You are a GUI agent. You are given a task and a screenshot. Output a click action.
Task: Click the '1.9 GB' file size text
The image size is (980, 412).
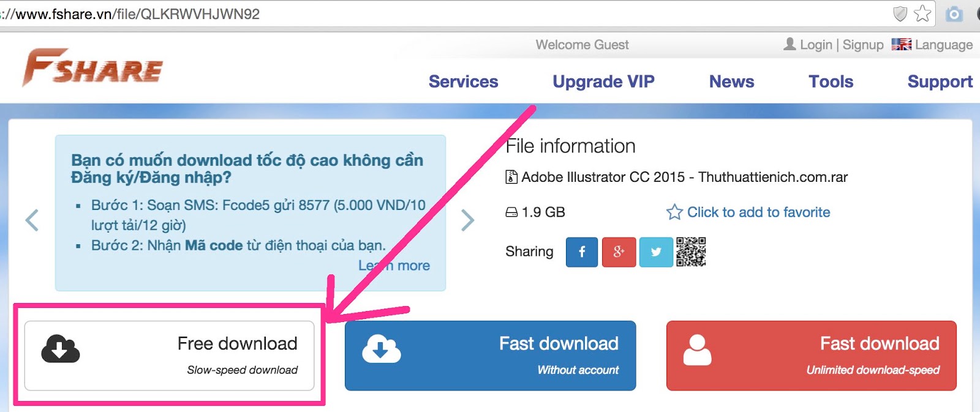coord(543,212)
